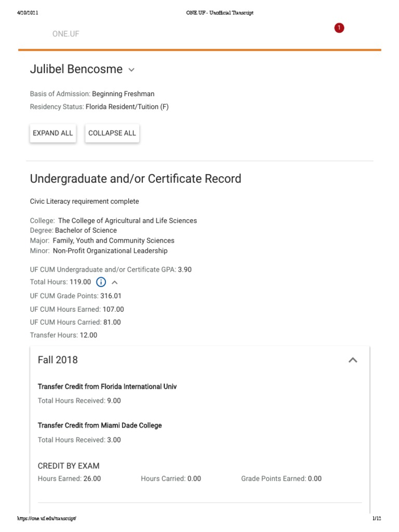Image resolution: width=399 pixels, height=532 pixels.
Task: Select Transfer Credit from Miami Dade College
Action: click(100, 425)
